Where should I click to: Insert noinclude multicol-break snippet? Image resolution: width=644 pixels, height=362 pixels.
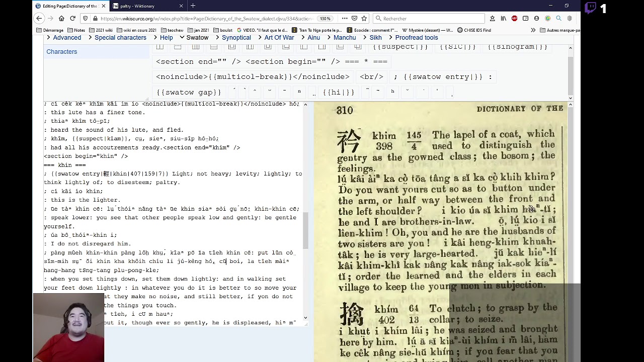253,77
